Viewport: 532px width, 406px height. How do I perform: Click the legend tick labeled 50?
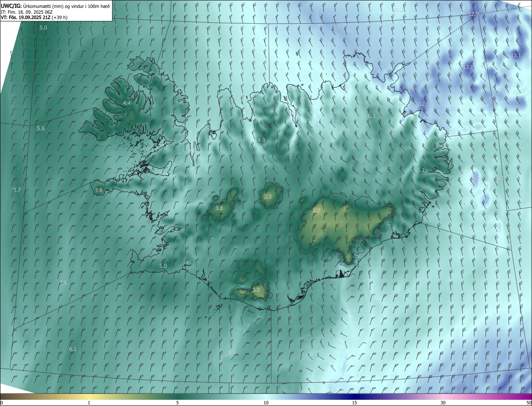click(x=529, y=403)
